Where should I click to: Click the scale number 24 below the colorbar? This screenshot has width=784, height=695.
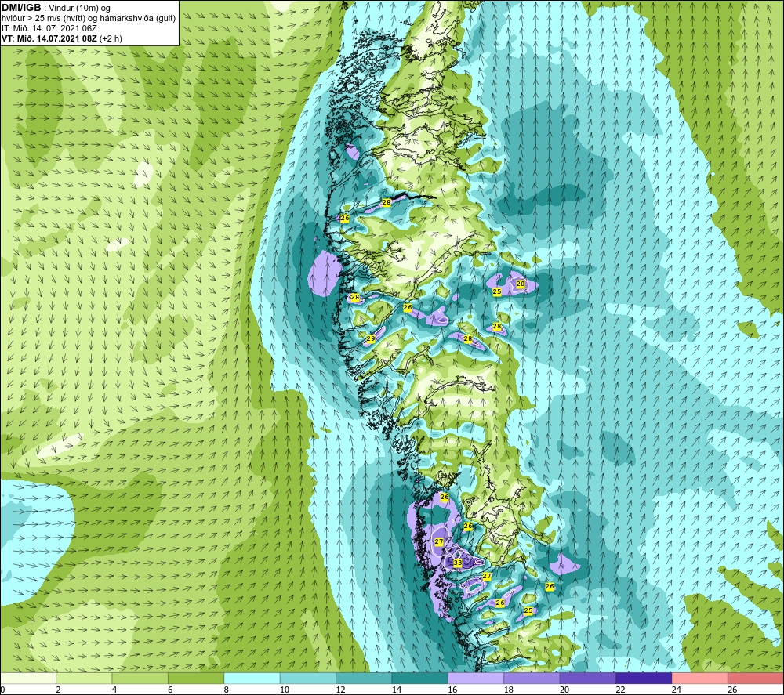(x=677, y=690)
